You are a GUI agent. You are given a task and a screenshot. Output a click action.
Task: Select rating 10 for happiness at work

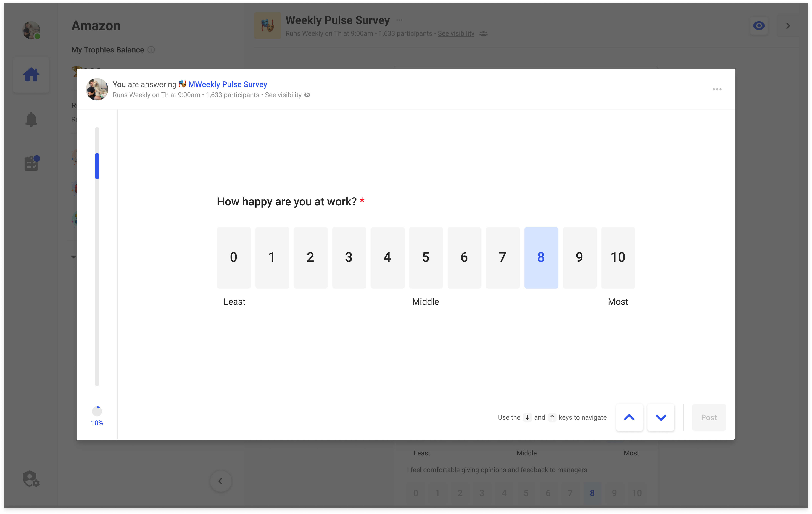(x=618, y=257)
